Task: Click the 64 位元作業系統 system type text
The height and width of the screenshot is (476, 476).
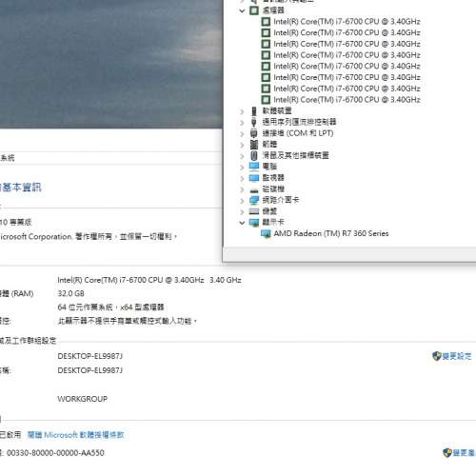Action: point(110,307)
